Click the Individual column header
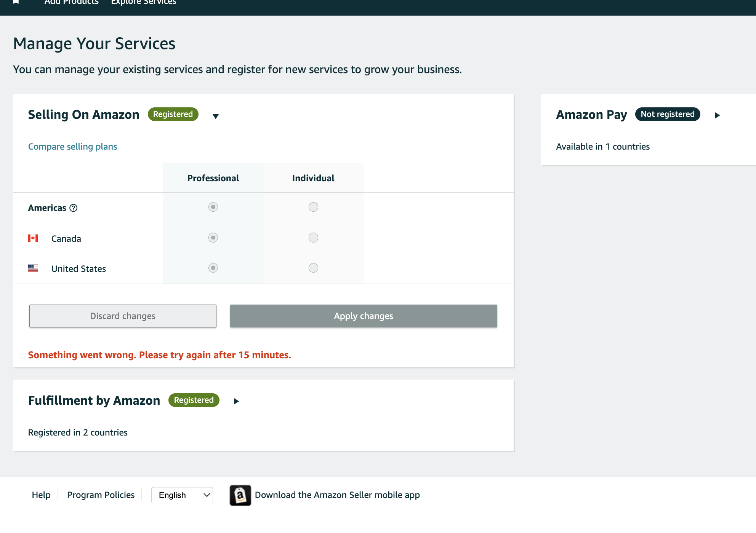This screenshot has width=756, height=533. (x=313, y=178)
